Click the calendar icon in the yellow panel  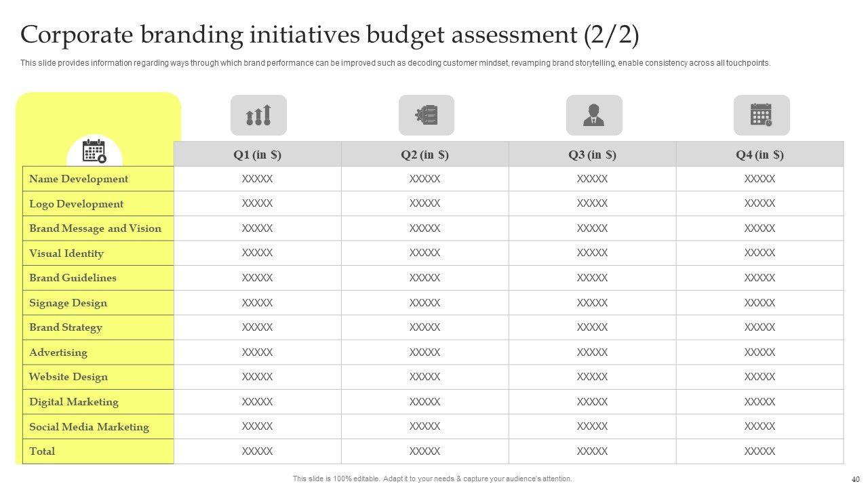pos(94,151)
